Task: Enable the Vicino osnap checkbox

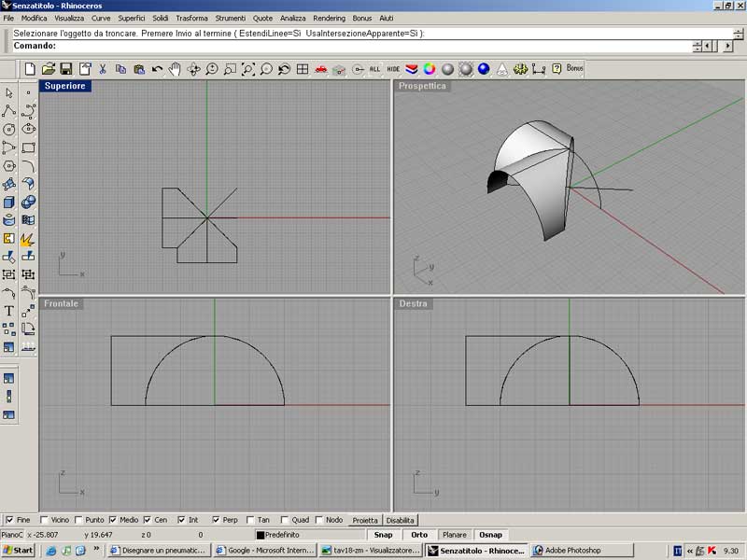Action: pyautogui.click(x=45, y=520)
